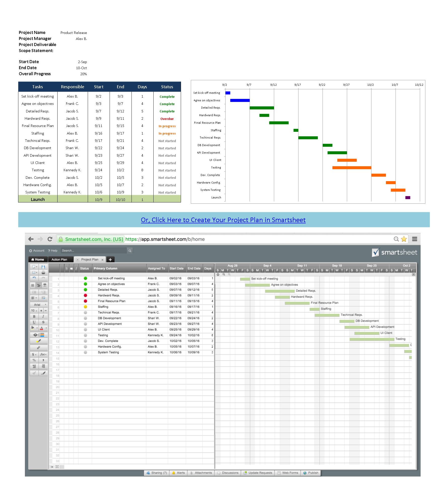Click the Insert Link chain icon
The image size is (448, 503).
click(39, 348)
